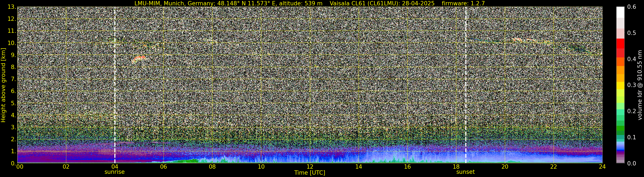The height and width of the screenshot is (177, 644).
Task: Click the 'volume ldr @ 910.55 nm' colorbar label
Action: [x=640, y=85]
